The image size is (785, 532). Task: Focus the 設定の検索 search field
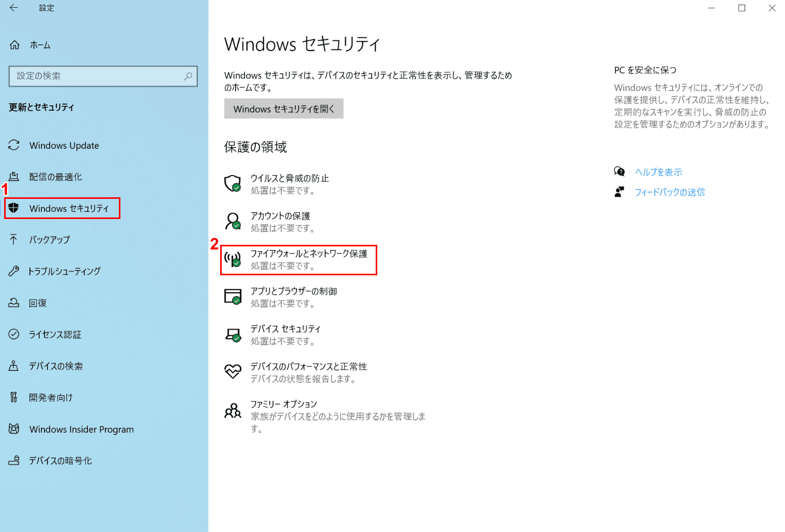click(x=103, y=76)
